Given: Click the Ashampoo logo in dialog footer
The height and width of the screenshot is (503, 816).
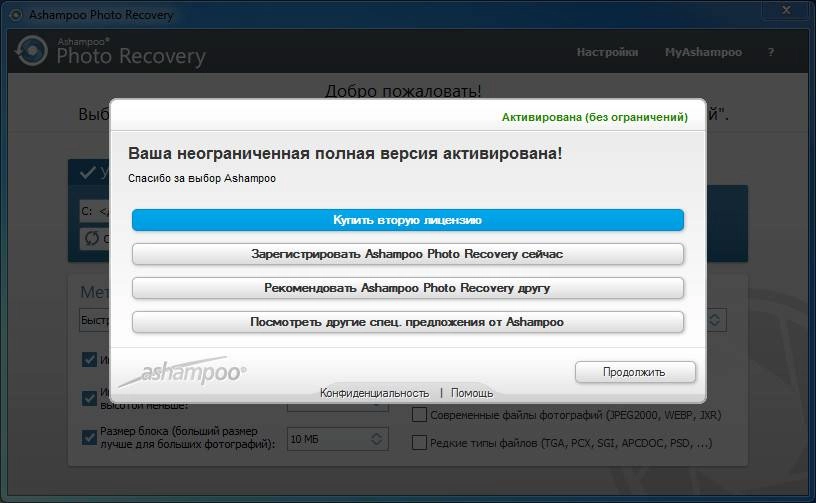Looking at the screenshot, I should [x=183, y=372].
